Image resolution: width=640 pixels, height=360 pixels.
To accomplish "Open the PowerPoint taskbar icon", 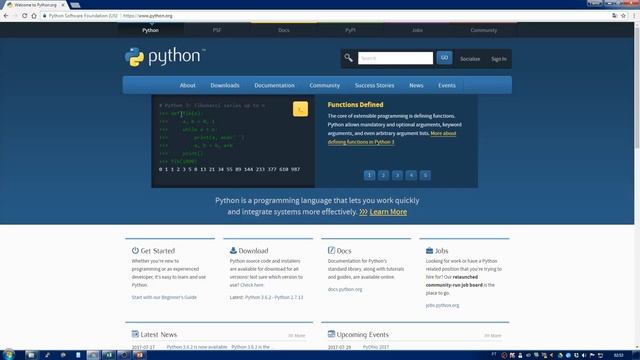I will [x=139, y=355].
